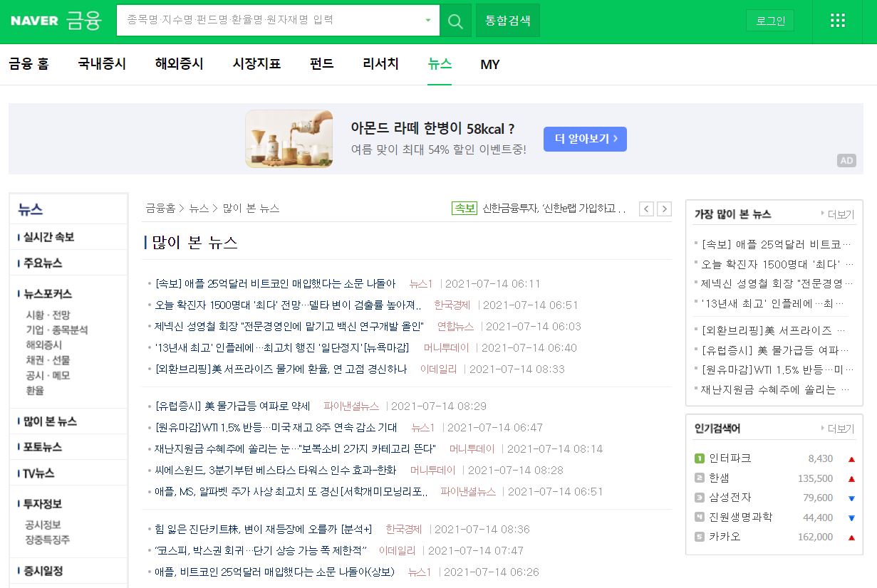Open TV뉴스 in the sidebar
877x588 pixels.
pyautogui.click(x=38, y=473)
